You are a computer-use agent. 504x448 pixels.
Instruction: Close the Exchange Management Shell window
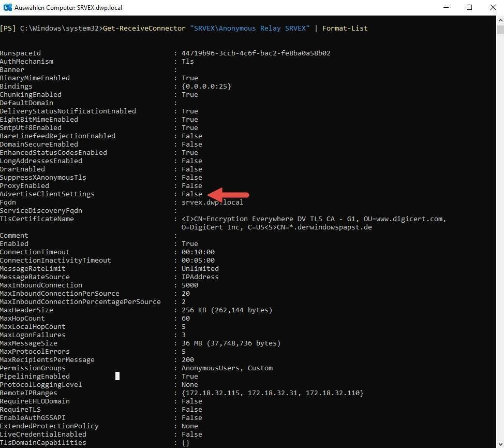click(492, 8)
